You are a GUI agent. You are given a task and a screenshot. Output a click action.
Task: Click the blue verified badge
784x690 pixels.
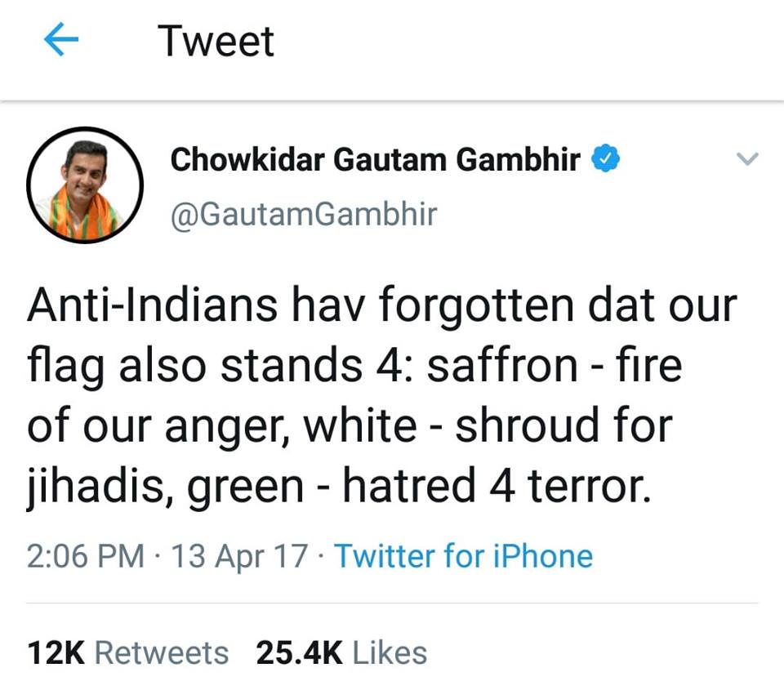(605, 158)
